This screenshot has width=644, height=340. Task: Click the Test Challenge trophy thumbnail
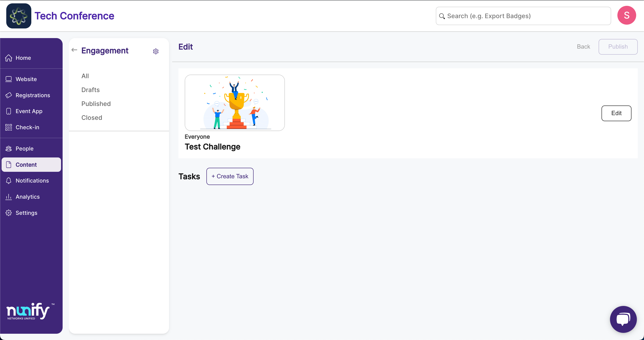(x=235, y=103)
